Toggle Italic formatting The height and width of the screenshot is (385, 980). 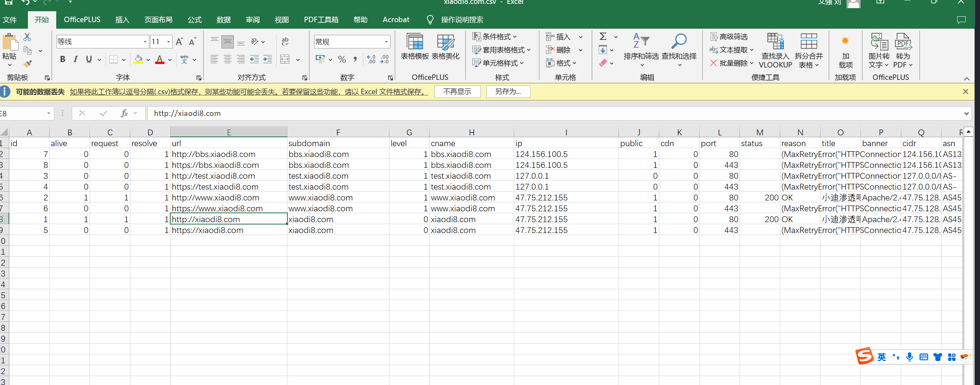76,59
